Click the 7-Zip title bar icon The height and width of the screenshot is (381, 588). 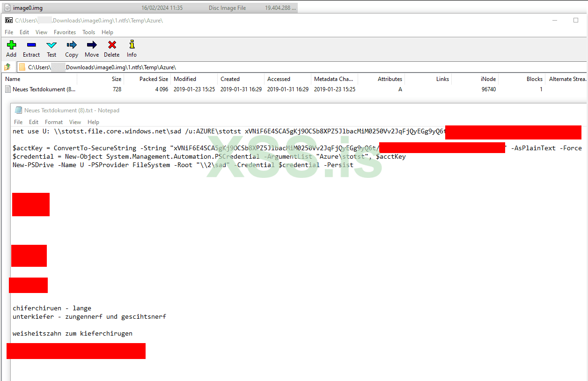pos(9,20)
